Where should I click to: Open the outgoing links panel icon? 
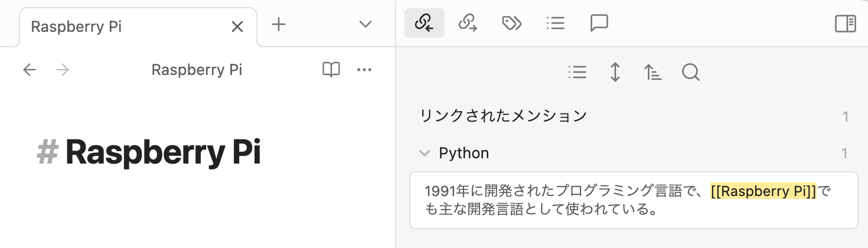[468, 23]
